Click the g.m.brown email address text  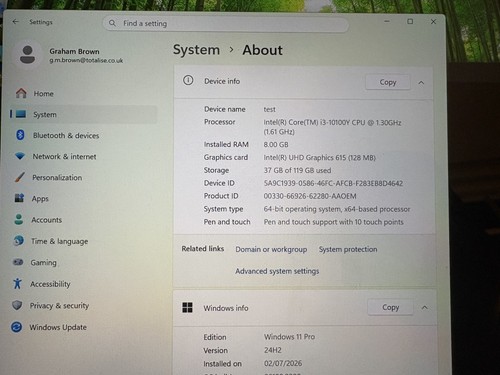(x=86, y=60)
